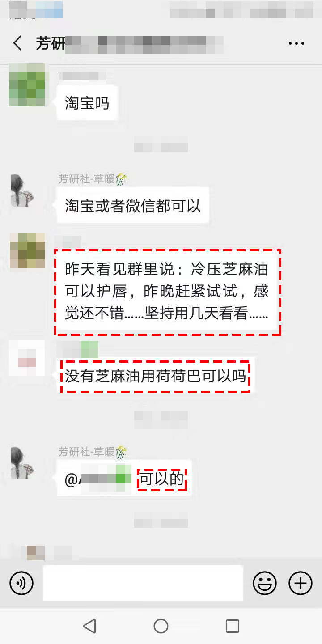The height and width of the screenshot is (644, 322).
Task: Tap Android back triangle navigation button
Action: click(x=90, y=626)
